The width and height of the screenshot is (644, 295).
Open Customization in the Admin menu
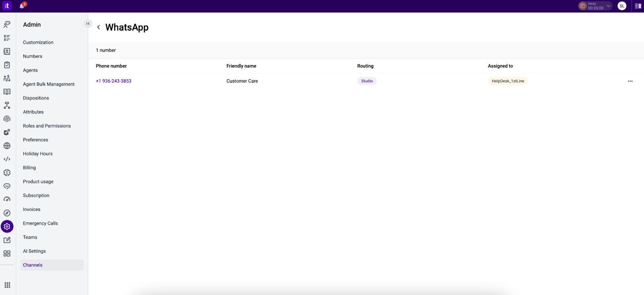pyautogui.click(x=38, y=42)
